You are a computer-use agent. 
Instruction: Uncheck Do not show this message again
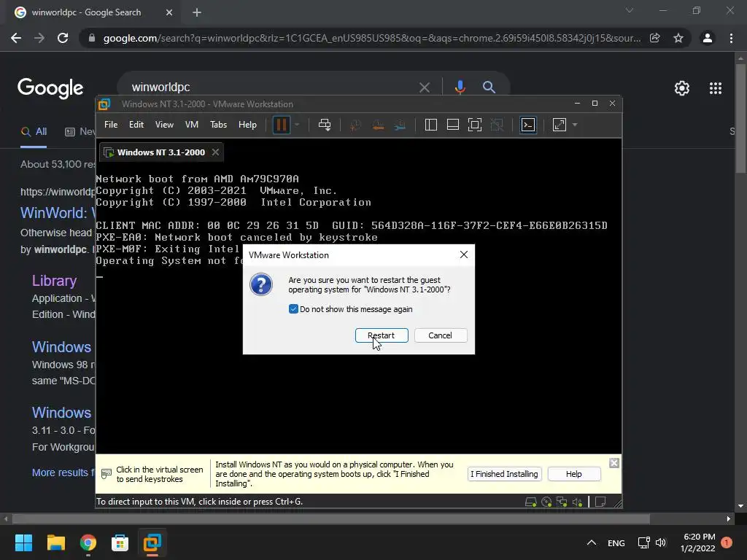coord(293,309)
